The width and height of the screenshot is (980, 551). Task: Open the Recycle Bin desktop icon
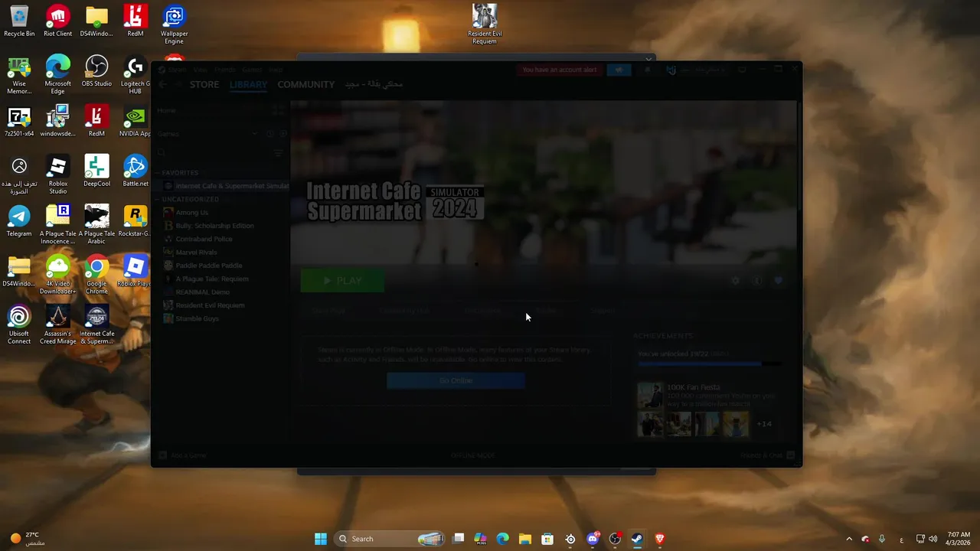tap(19, 21)
